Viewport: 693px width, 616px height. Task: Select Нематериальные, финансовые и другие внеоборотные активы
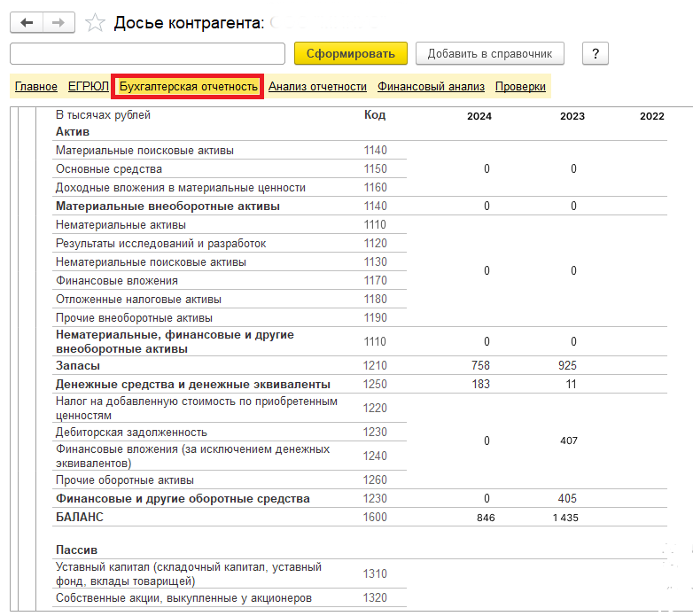(175, 341)
